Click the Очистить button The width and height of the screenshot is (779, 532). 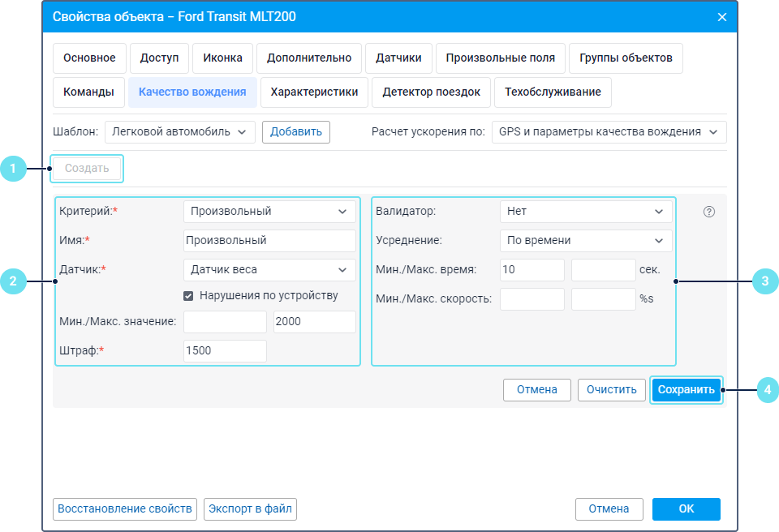point(612,390)
